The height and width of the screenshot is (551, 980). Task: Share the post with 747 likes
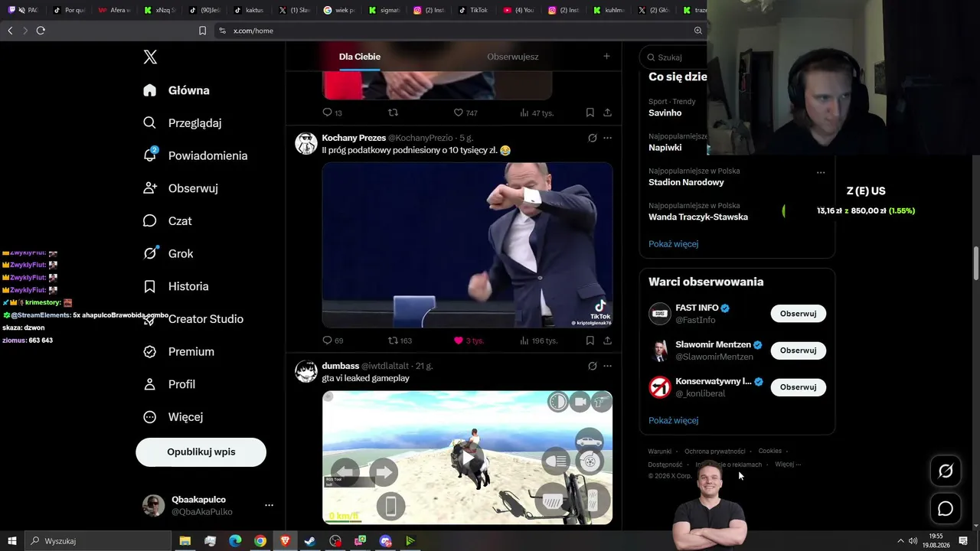point(607,112)
